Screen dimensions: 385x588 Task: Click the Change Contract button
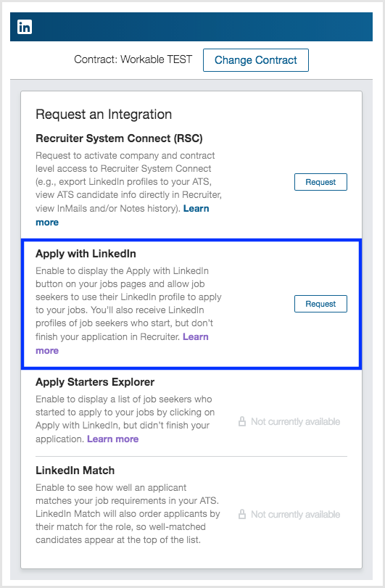[256, 60]
